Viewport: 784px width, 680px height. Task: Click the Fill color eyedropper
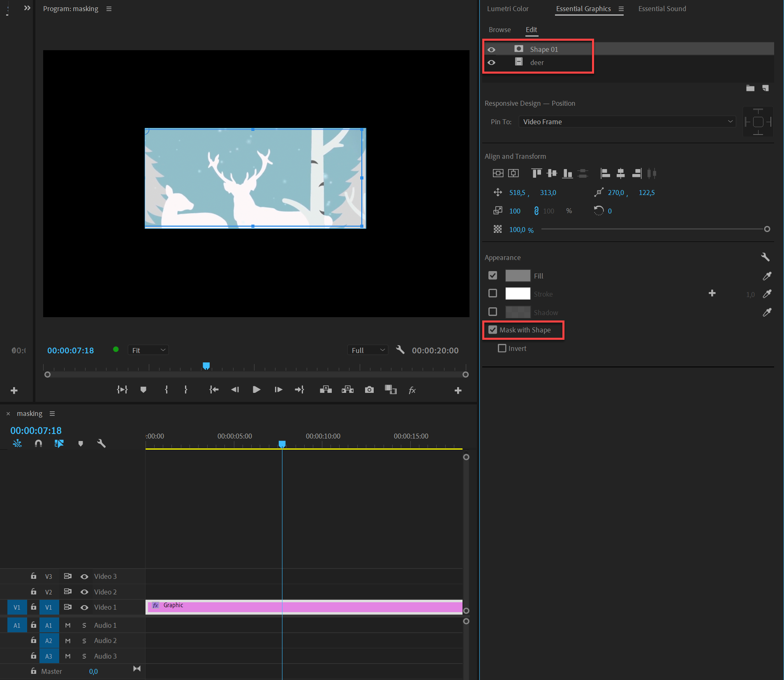pyautogui.click(x=767, y=276)
